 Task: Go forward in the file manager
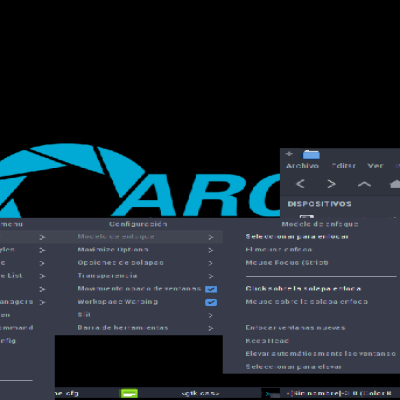tap(331, 184)
